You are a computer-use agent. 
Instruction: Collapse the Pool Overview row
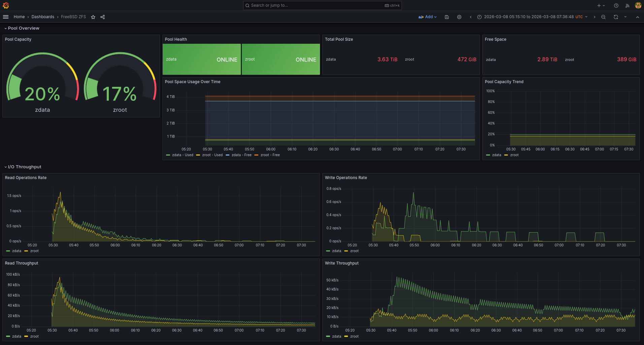[22, 28]
